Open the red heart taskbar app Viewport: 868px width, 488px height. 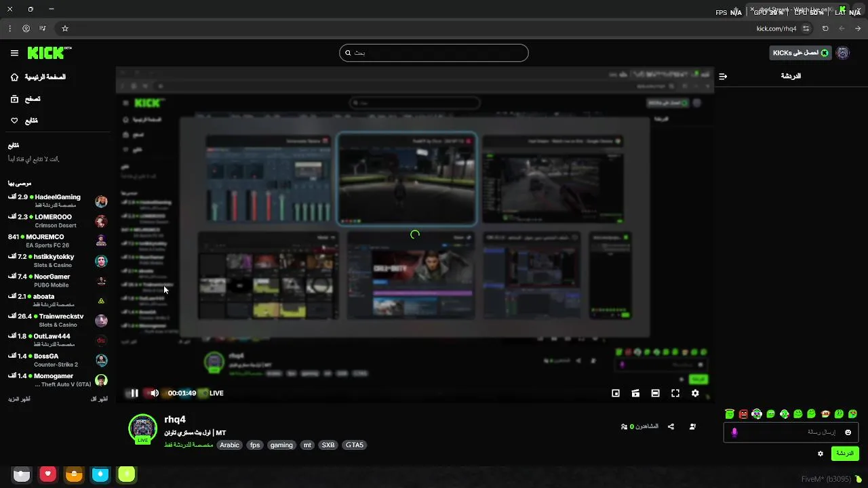[x=47, y=474]
